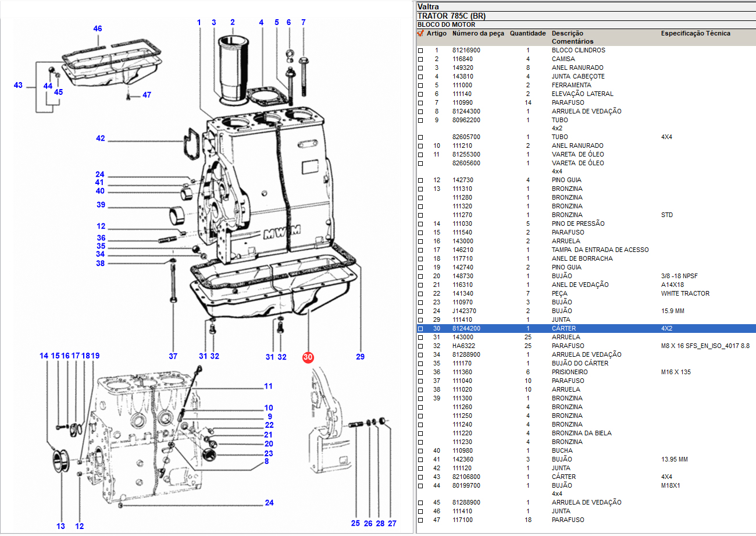Select callout number 14 in lower diagram

pos(44,356)
